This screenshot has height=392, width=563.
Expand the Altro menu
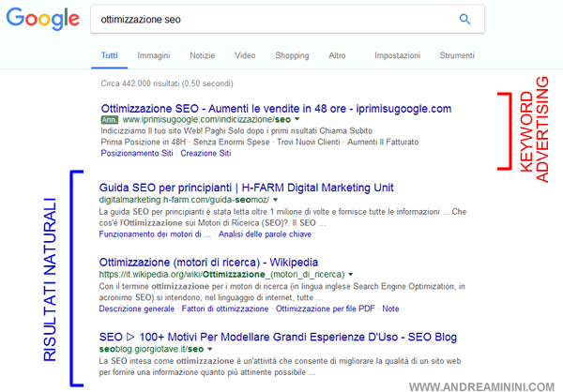(x=337, y=56)
